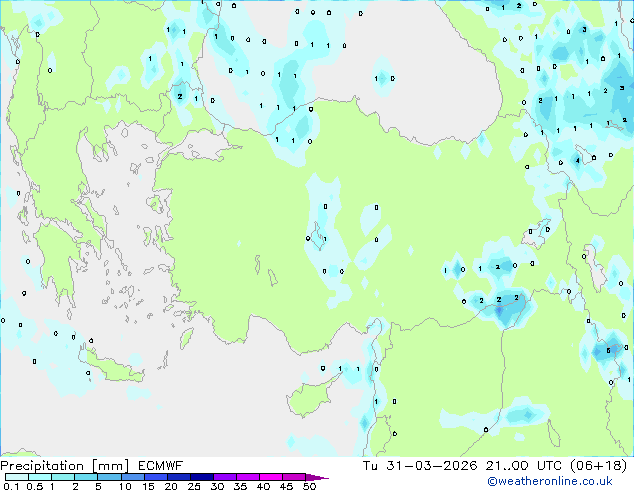Click the 30–35 mm purple legend swatch
Image resolution: width=634 pixels, height=490 pixels.
click(x=224, y=477)
